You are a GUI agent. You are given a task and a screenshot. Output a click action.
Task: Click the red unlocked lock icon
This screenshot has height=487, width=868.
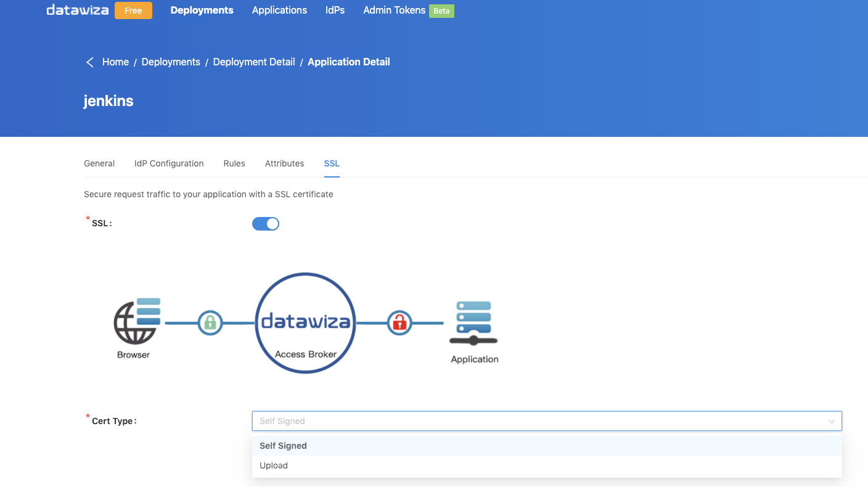click(x=399, y=322)
